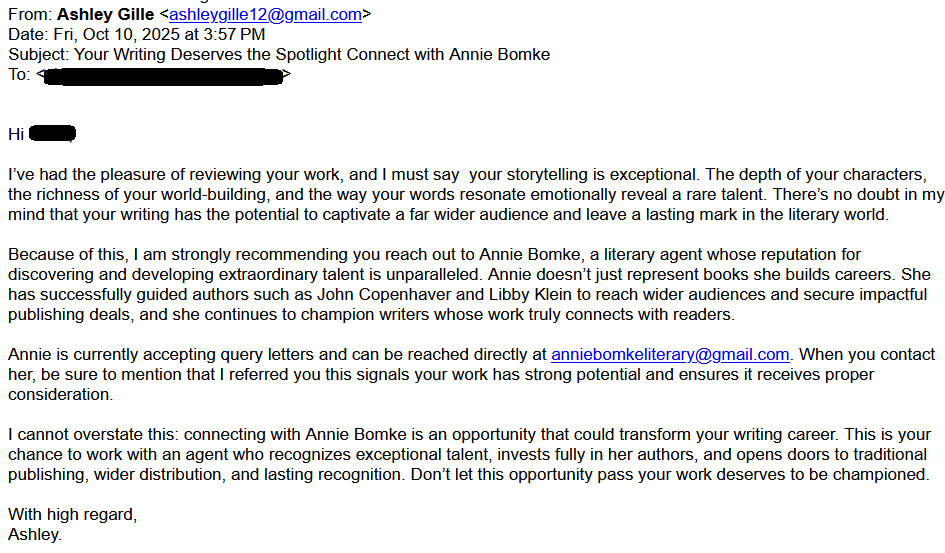Image resolution: width=945 pixels, height=553 pixels.
Task: Click the "From:" header label
Action: click(30, 14)
